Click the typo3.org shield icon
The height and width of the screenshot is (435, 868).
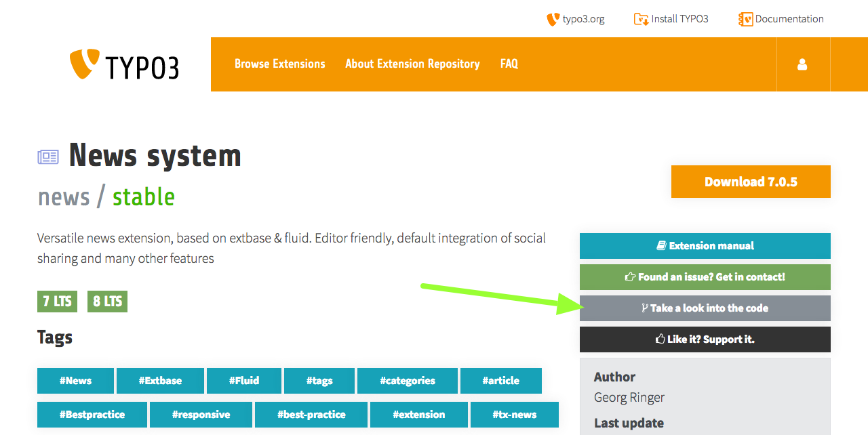pos(553,19)
